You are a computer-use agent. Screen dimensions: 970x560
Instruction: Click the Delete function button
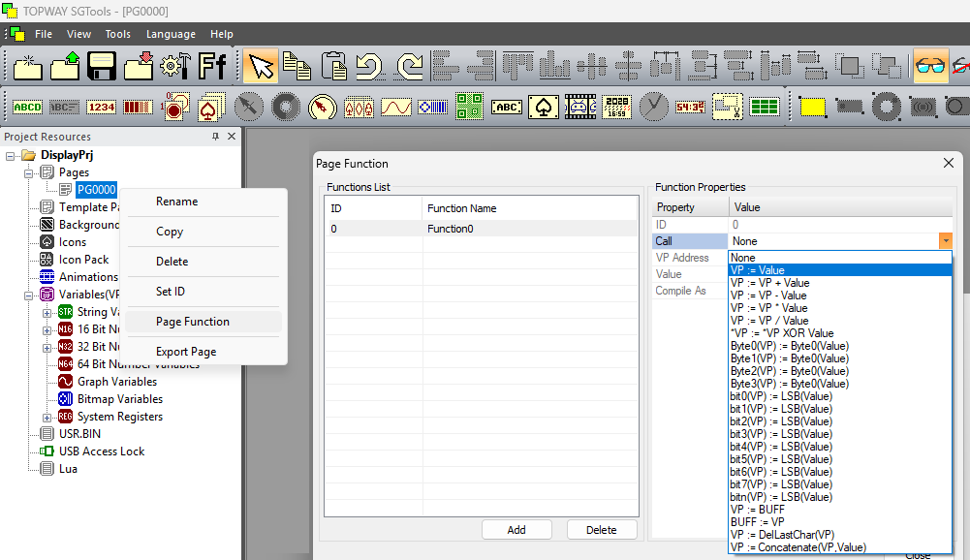(601, 530)
